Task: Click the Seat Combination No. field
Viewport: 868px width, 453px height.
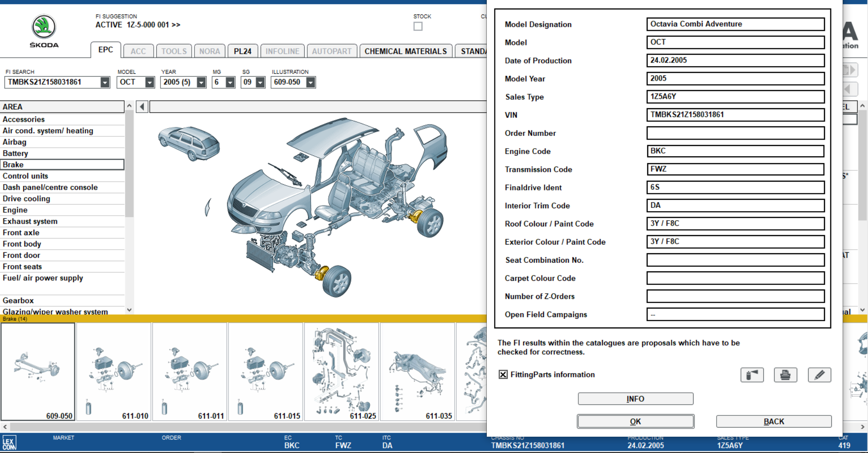Action: (x=735, y=260)
